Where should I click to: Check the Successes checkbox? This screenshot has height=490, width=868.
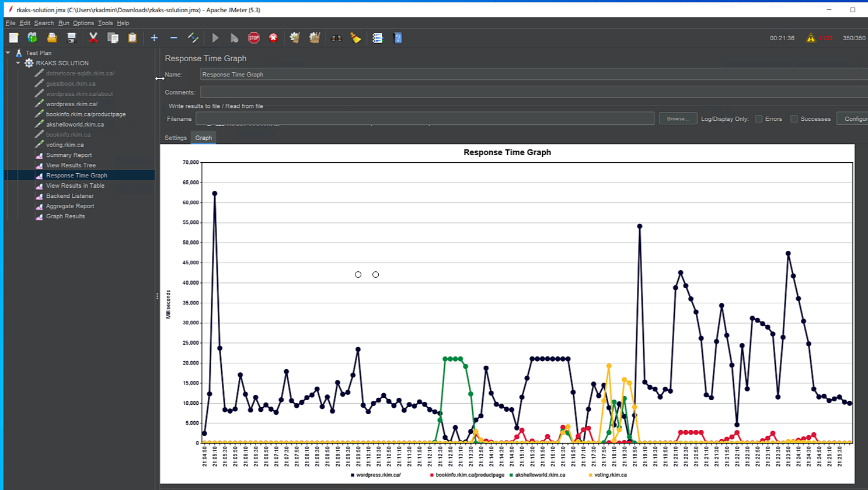point(794,119)
